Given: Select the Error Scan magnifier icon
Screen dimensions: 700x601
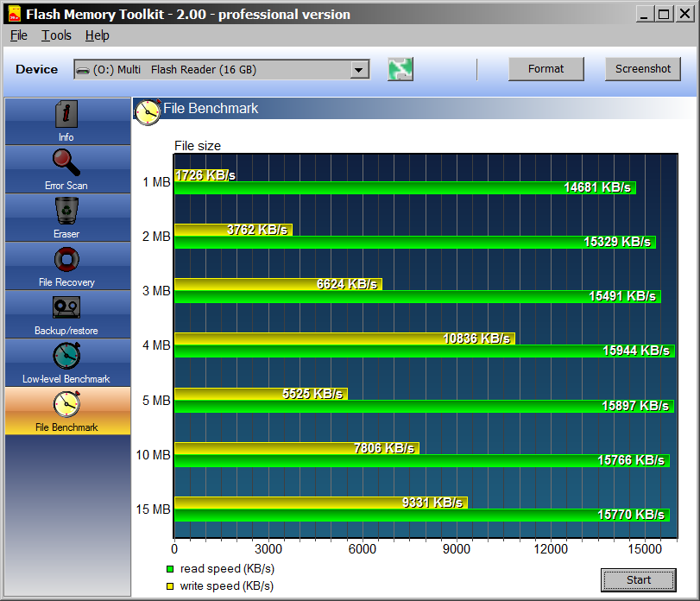Looking at the screenshot, I should pos(66,163).
